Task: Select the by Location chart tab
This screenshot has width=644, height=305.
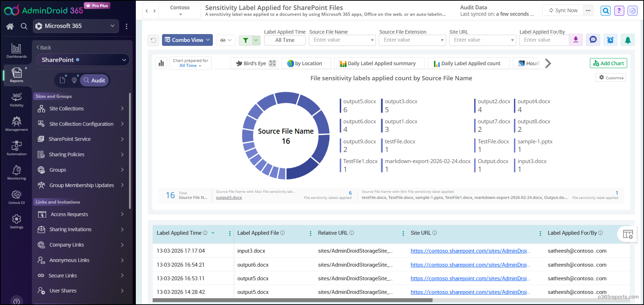Action: [305, 63]
